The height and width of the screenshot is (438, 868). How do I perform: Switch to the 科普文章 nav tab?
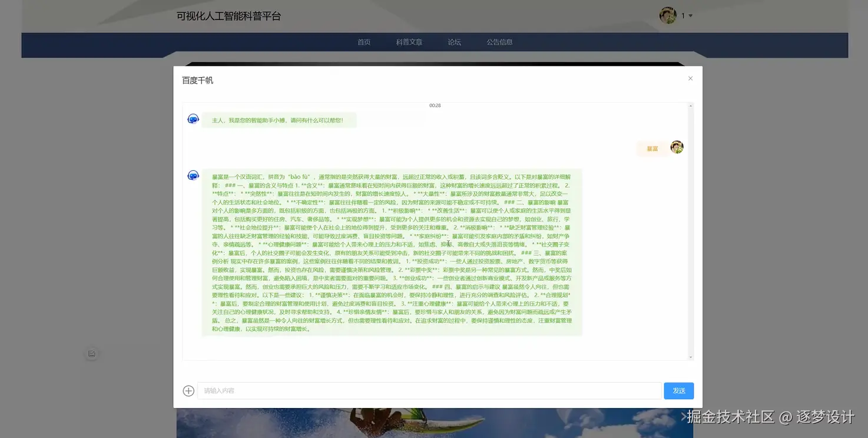[409, 42]
